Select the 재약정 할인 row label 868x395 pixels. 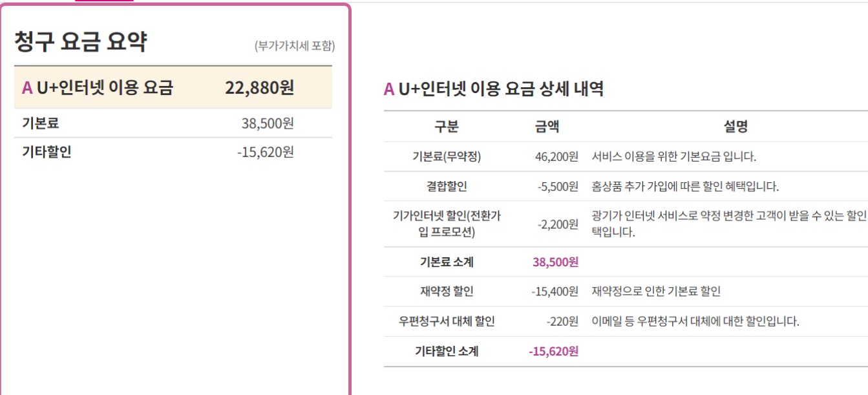point(446,292)
